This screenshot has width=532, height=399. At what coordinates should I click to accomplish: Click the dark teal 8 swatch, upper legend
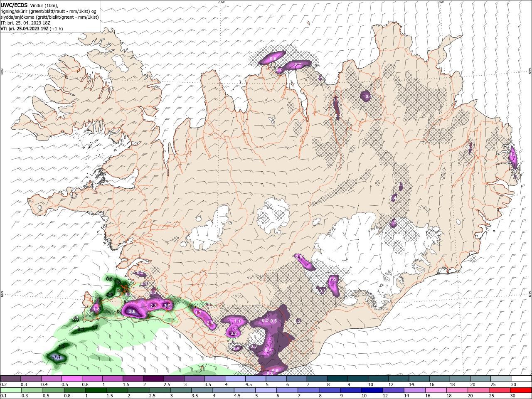(337, 379)
